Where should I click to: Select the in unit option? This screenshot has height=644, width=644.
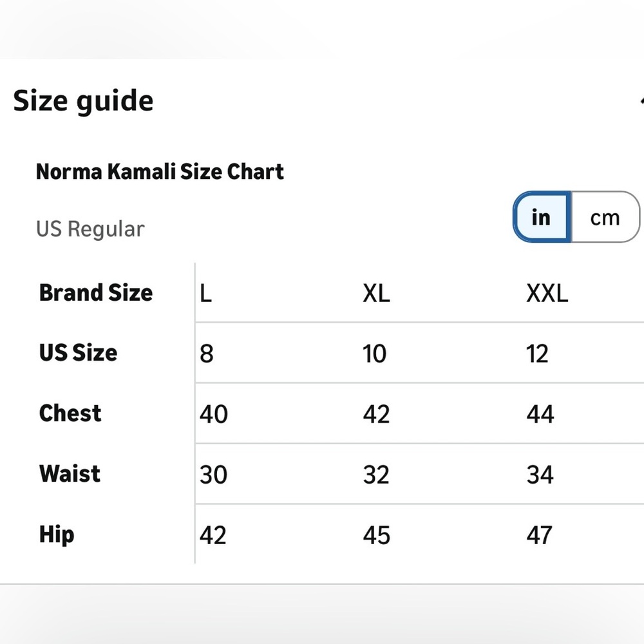[x=542, y=217]
